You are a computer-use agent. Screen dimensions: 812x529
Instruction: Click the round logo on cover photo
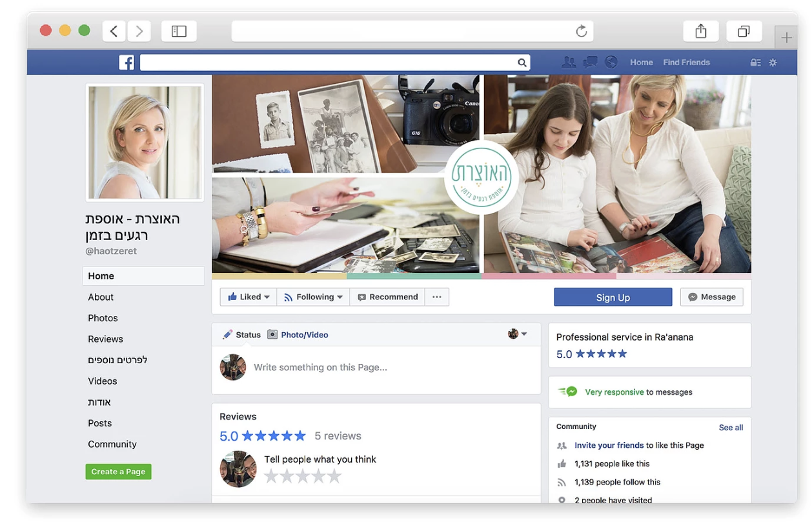(482, 177)
